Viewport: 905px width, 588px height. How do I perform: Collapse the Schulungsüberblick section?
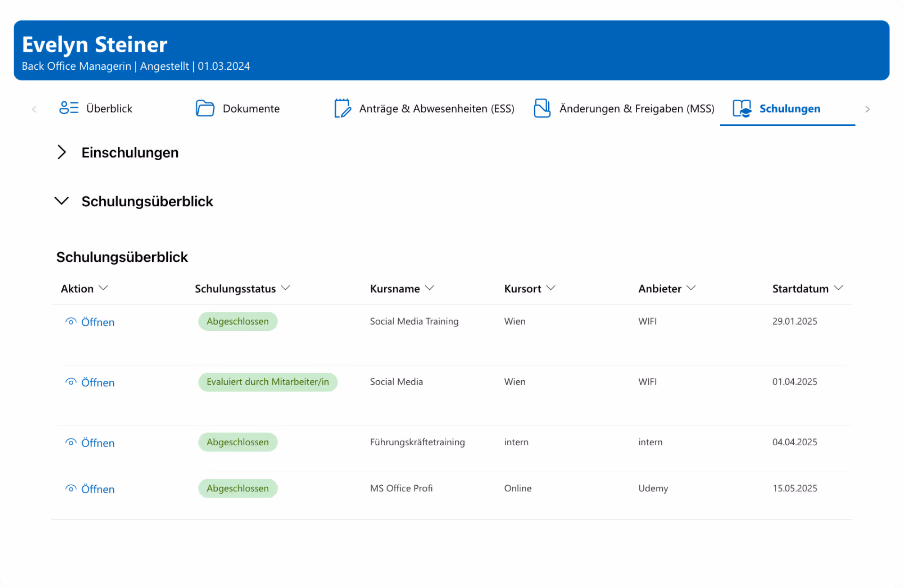pyautogui.click(x=62, y=201)
